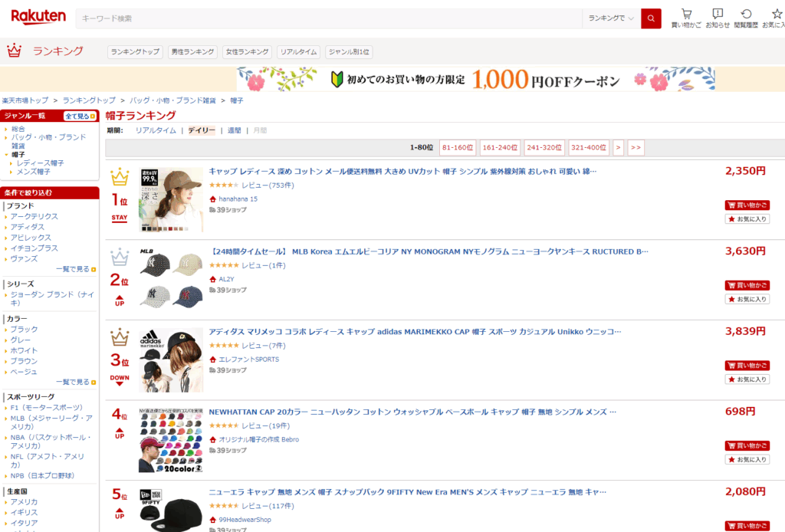Viewport: 785px width, 532px height.
Task: Expand ブランド 一覧で見る link
Action: [76, 269]
